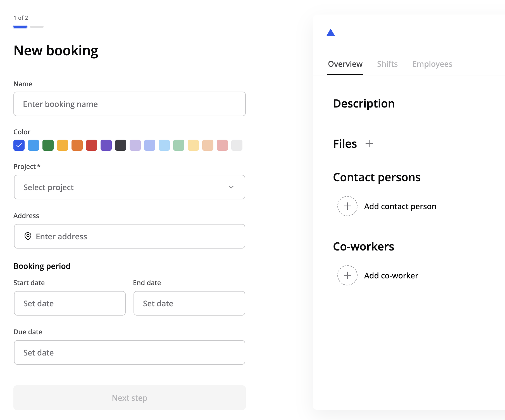Click the Add co-worker link
The image size is (505, 420).
click(391, 276)
